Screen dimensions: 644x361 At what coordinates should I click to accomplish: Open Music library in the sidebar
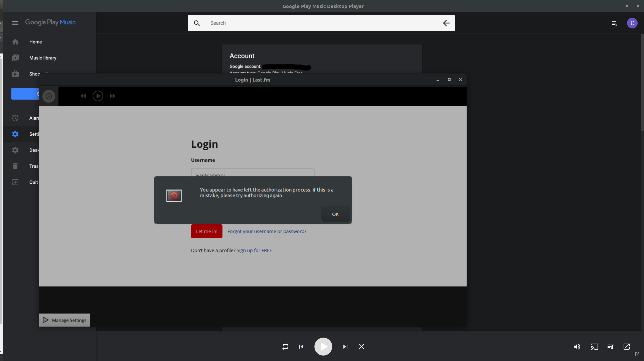pos(43,58)
